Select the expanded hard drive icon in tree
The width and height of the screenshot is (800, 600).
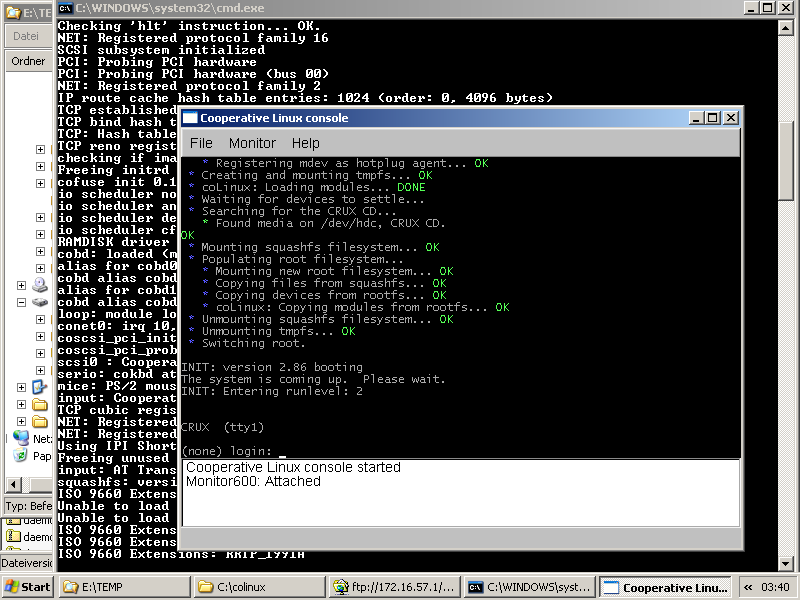pos(40,302)
